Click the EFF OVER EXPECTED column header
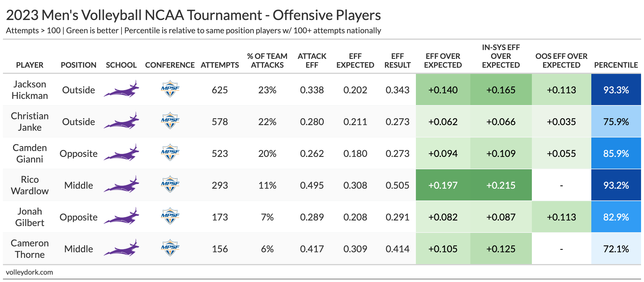 click(x=443, y=61)
